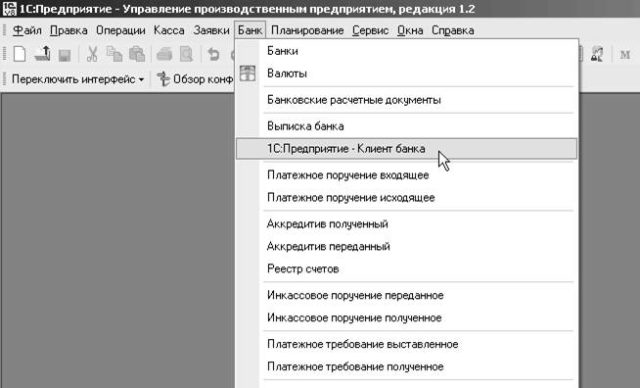The height and width of the screenshot is (388, 640).
Task: Click the Валюты menu icon
Action: click(x=247, y=73)
